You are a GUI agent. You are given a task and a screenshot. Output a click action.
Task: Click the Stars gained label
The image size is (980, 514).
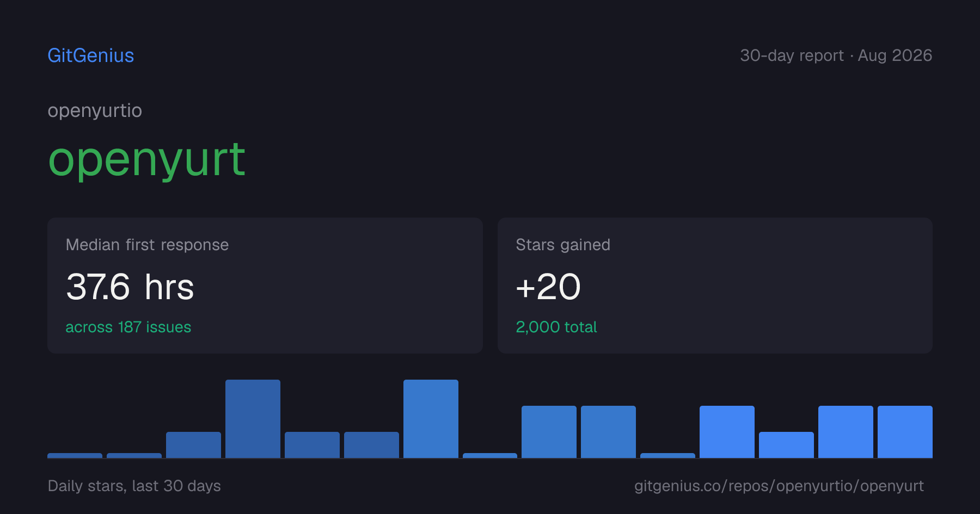(563, 245)
